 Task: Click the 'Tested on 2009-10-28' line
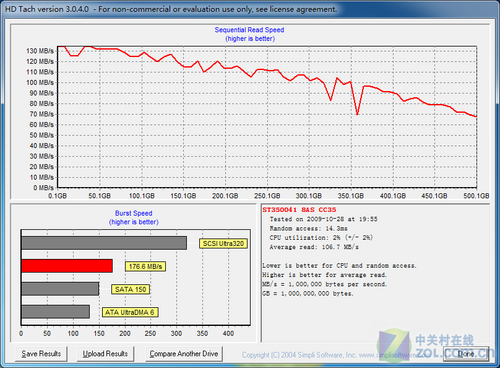[323, 219]
